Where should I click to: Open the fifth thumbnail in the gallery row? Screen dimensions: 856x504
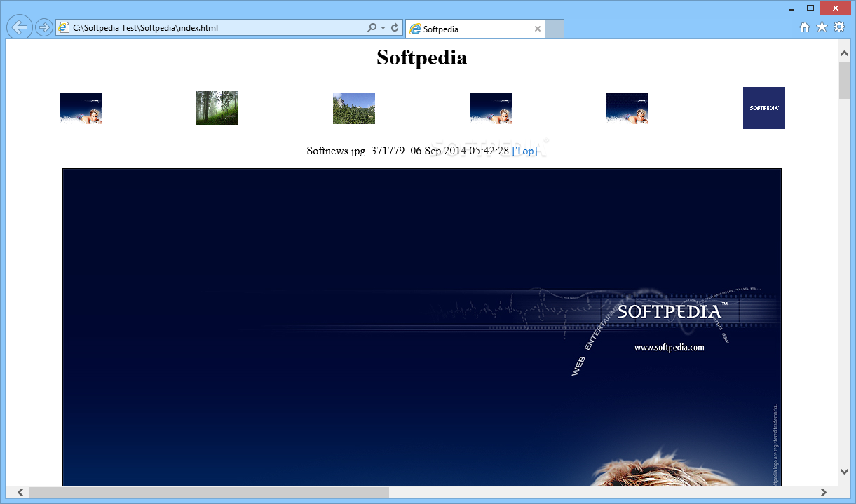coord(627,108)
